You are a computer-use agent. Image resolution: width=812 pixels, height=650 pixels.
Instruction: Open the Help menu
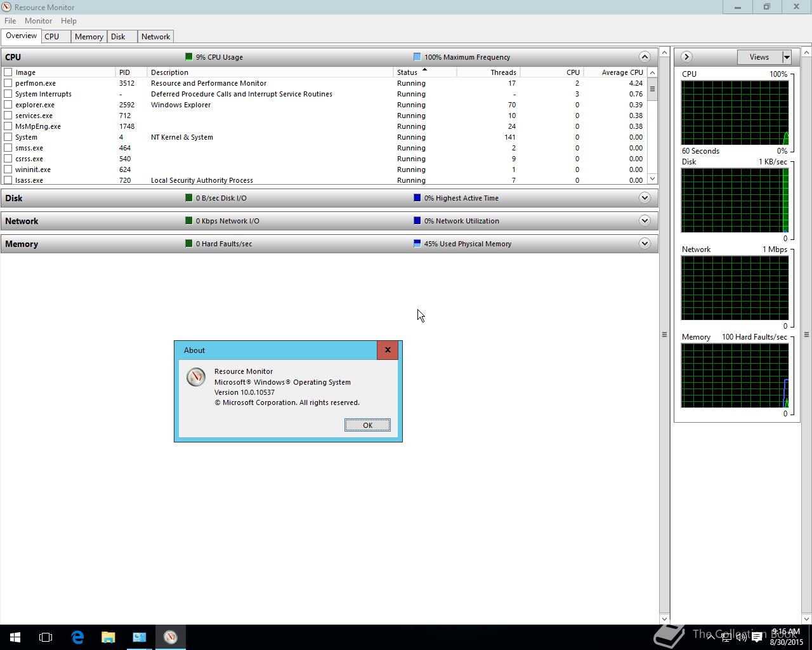click(x=69, y=21)
